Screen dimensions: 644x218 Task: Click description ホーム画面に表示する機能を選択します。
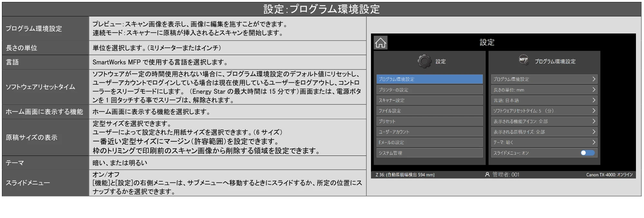152,112
